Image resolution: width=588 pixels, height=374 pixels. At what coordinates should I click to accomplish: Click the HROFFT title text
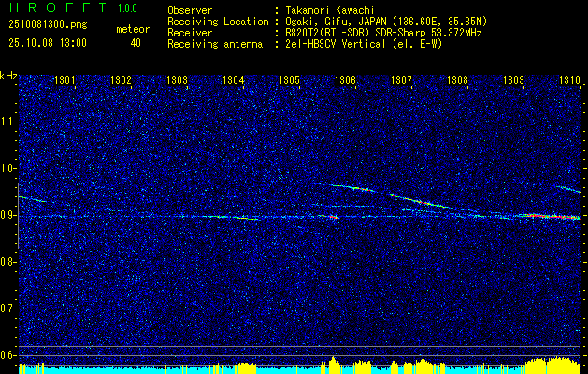pos(59,7)
